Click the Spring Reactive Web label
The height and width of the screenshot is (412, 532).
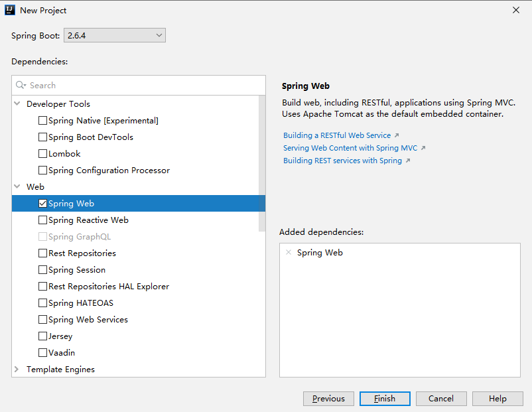point(88,220)
